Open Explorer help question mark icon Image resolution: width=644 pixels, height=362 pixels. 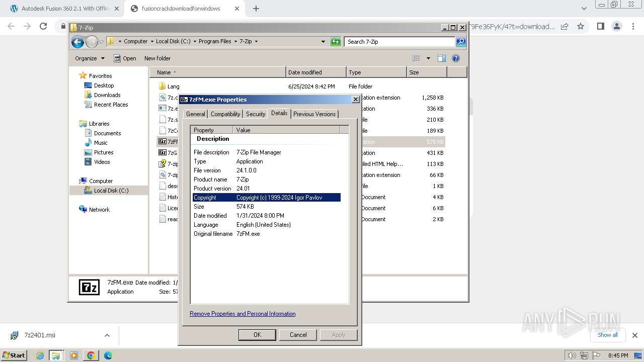tap(456, 58)
